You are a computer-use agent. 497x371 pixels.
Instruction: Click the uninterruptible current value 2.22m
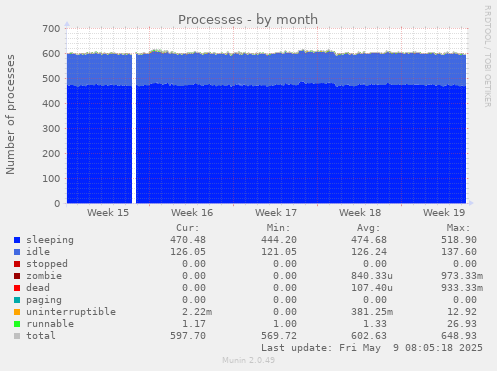click(197, 312)
